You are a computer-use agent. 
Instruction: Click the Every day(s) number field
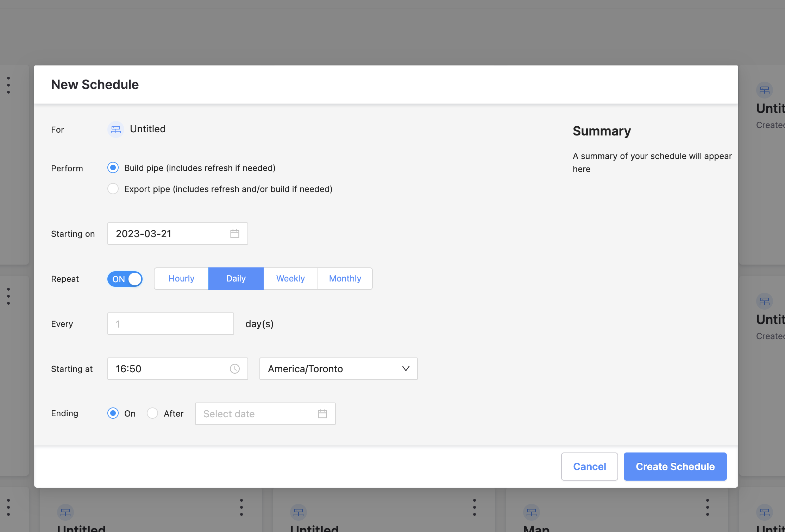(171, 324)
